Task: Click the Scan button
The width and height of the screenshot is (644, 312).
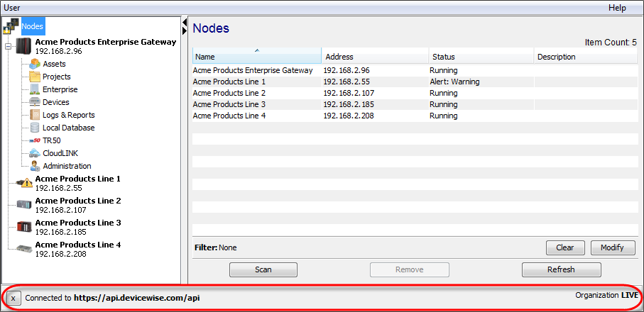Action: point(263,269)
